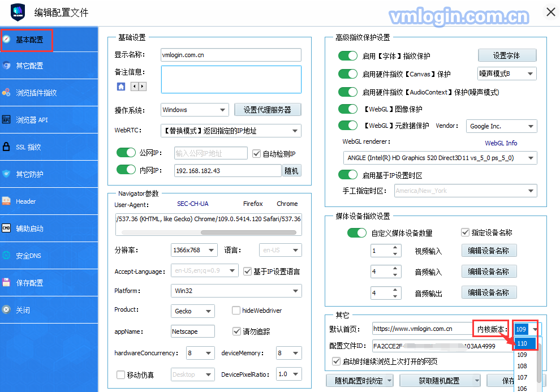
Task: Toggle 【WebGL】图像保护 switch
Action: (x=348, y=109)
